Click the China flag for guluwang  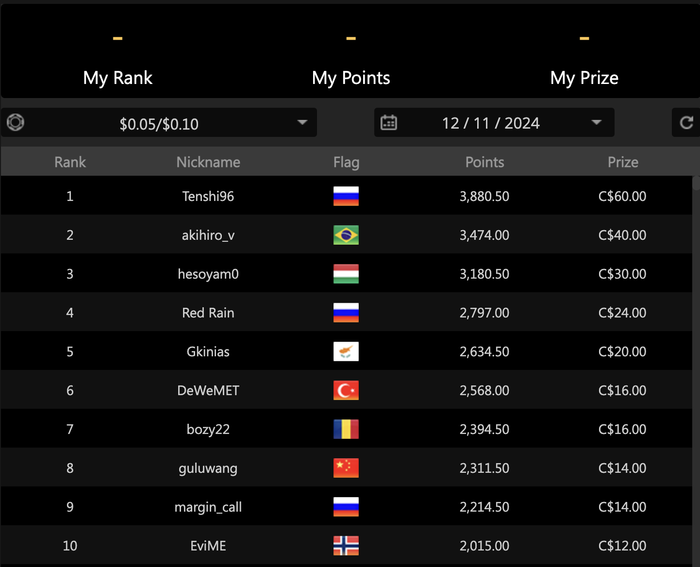[346, 468]
